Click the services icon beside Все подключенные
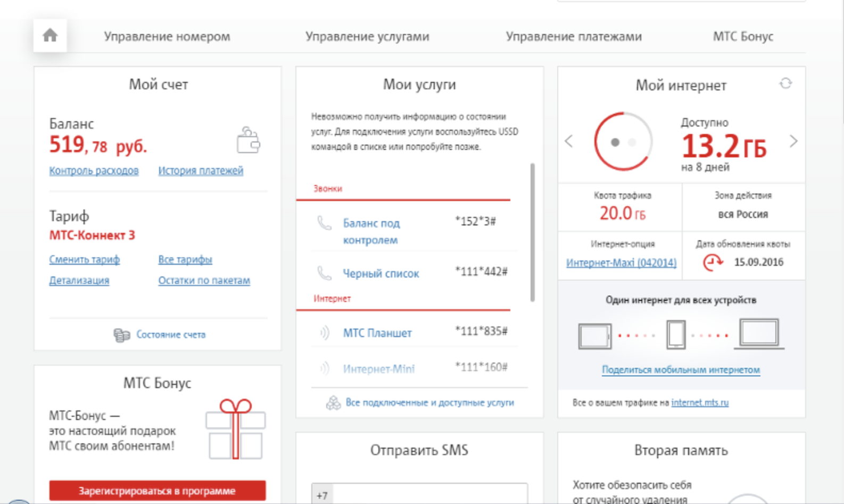The height and width of the screenshot is (504, 844). coord(333,403)
